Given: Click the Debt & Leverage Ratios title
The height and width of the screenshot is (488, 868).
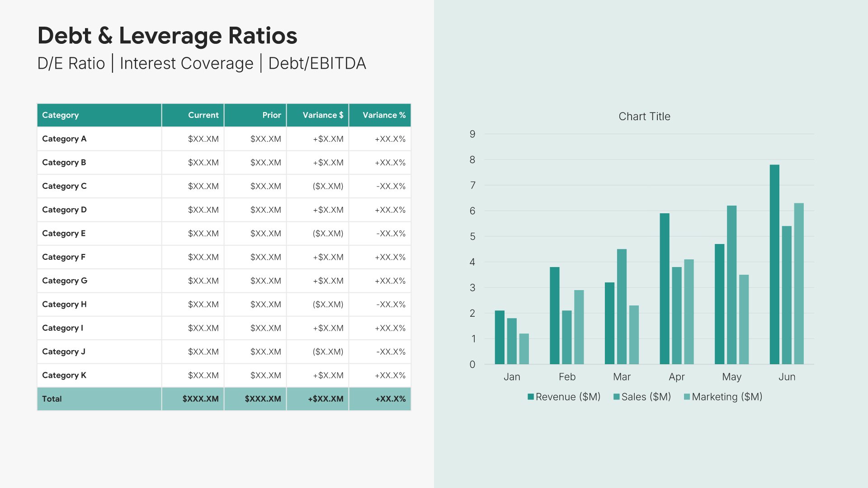Looking at the screenshot, I should click(167, 36).
